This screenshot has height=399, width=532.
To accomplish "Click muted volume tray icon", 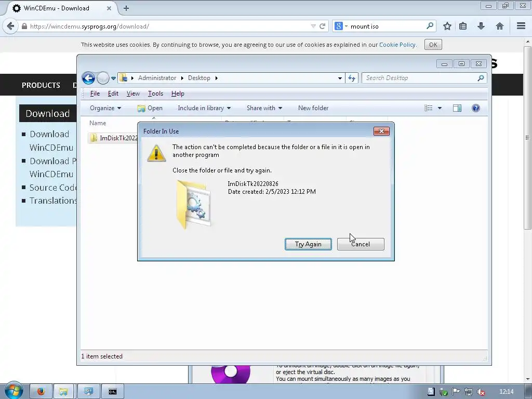I will [481, 392].
